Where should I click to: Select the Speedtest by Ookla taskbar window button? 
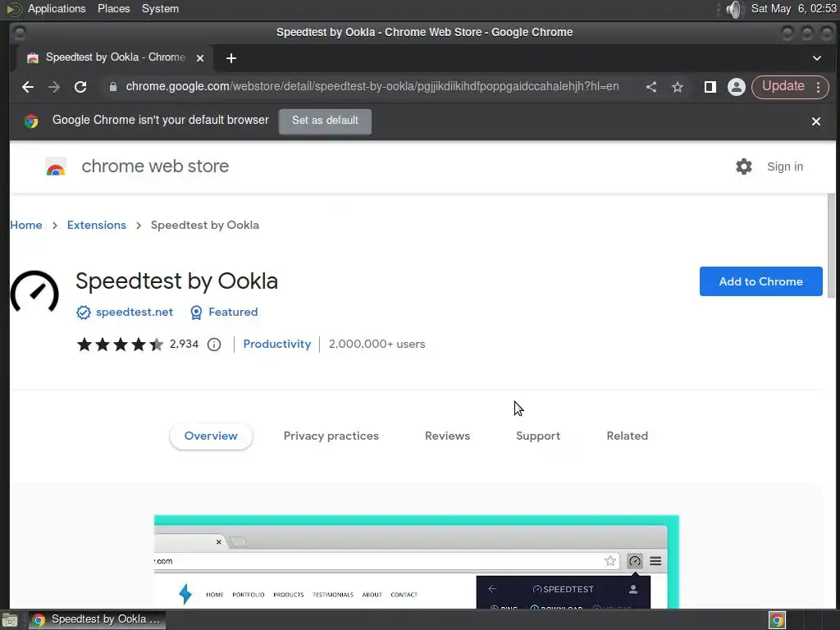98,620
